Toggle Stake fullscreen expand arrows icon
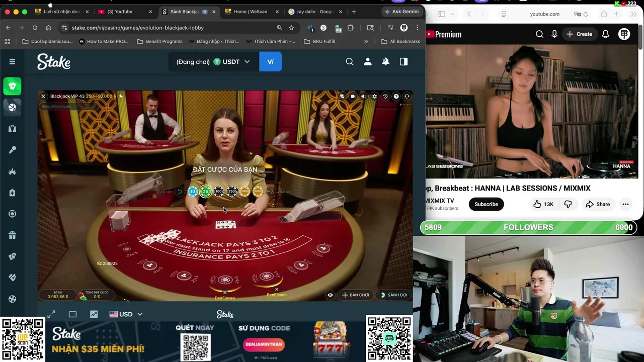Image resolution: width=644 pixels, height=362 pixels. (51, 314)
